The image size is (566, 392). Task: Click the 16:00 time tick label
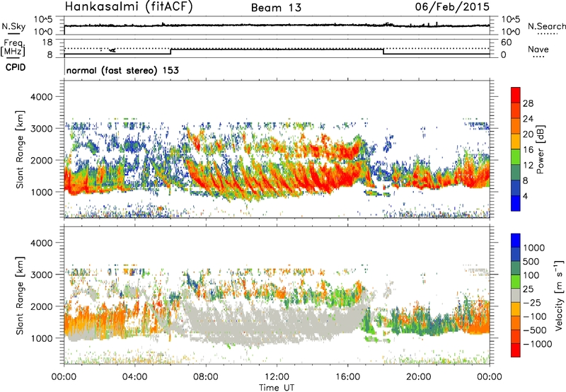coord(347,377)
